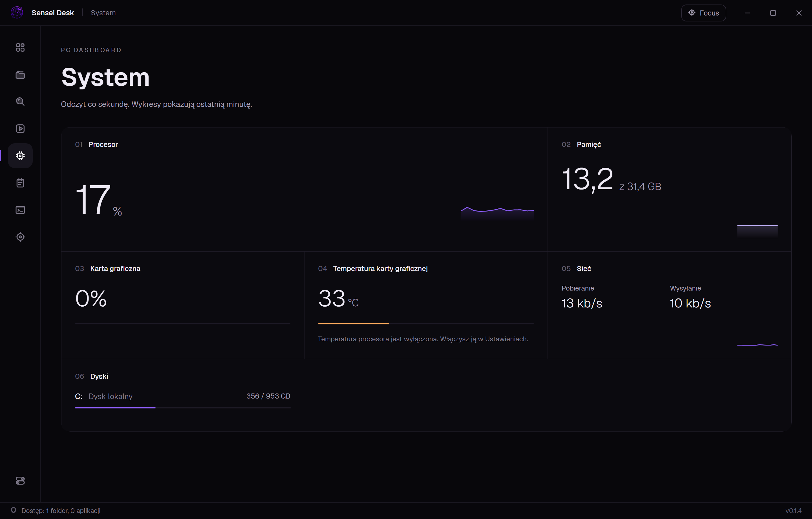Open the media play icon in sidebar

(20, 129)
